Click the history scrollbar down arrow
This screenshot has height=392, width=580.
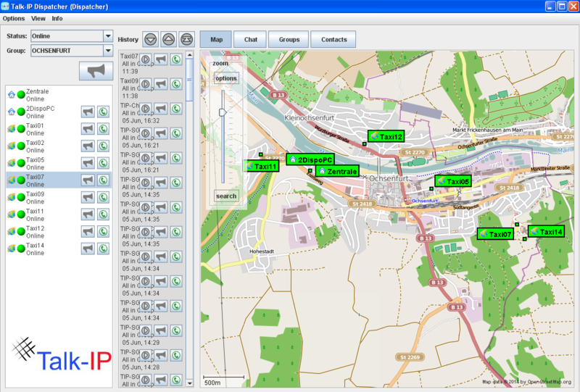point(189,383)
